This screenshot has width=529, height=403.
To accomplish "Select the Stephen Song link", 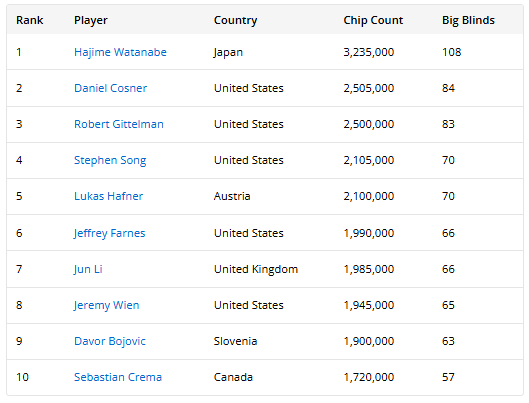I will (x=110, y=160).
